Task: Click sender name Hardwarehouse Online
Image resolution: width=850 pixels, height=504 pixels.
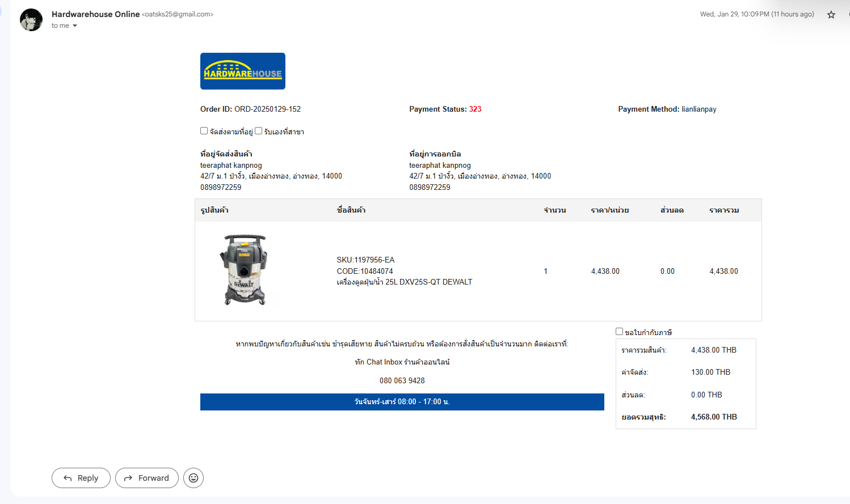Action: (x=95, y=14)
